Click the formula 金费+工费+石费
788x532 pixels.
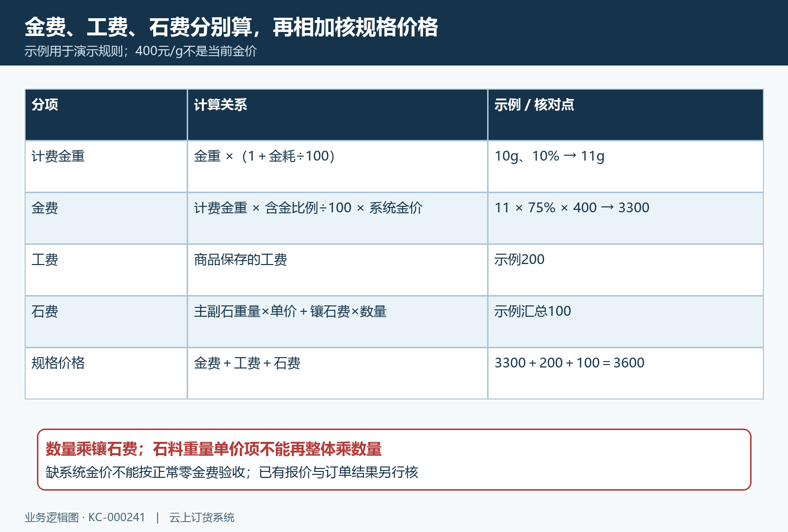click(247, 363)
